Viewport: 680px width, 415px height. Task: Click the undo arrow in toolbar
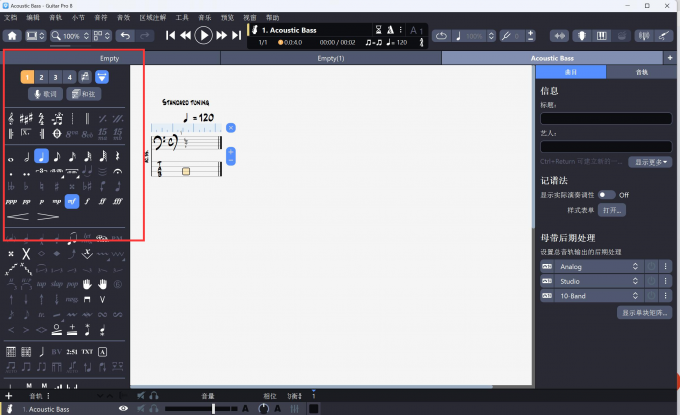[125, 36]
